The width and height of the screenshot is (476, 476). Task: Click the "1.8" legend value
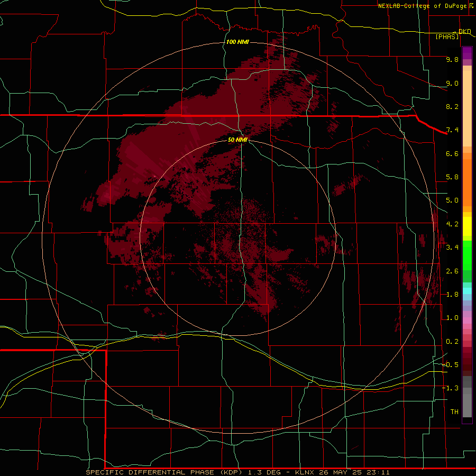[452, 295]
